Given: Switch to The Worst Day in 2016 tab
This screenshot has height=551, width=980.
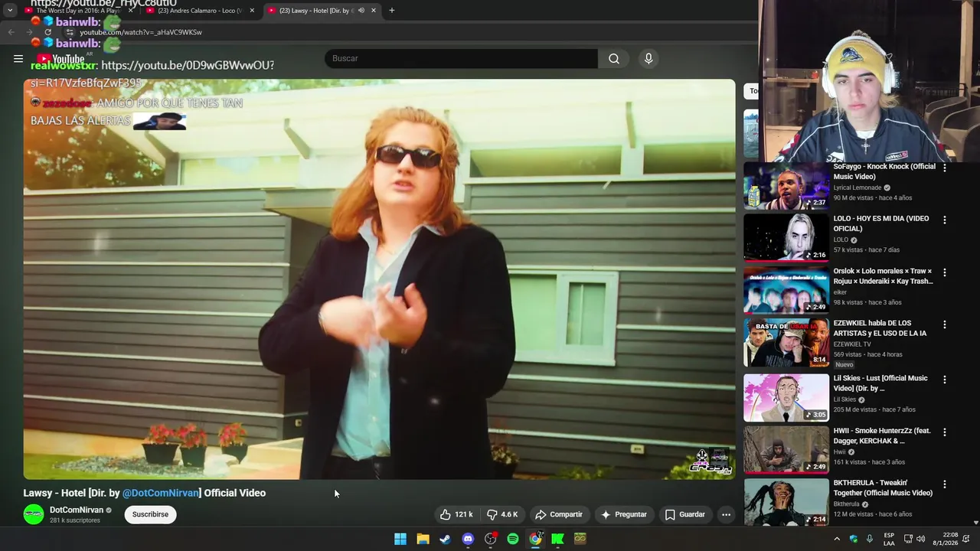Looking at the screenshot, I should 78,11.
